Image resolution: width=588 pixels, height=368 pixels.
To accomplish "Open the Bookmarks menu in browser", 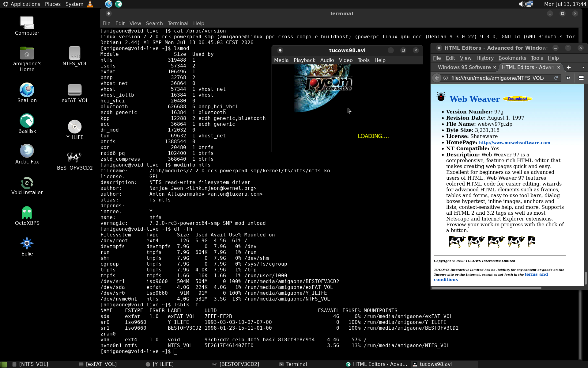I will pyautogui.click(x=512, y=58).
